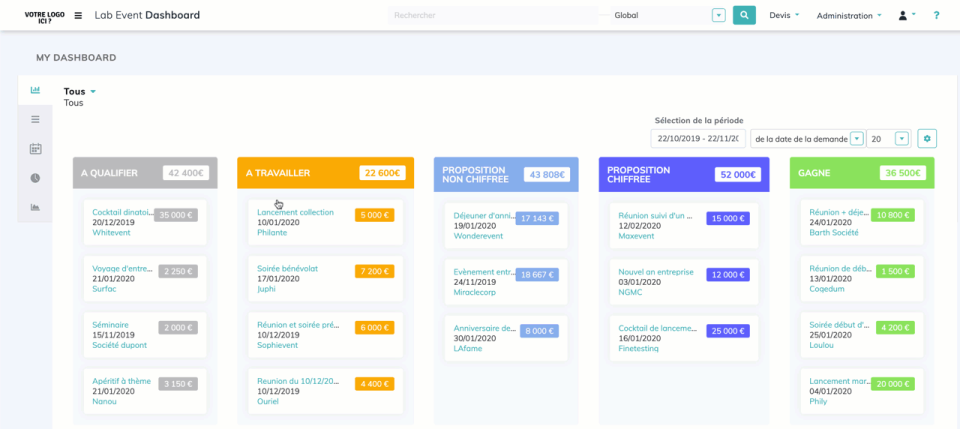Select the chart view icon in sidebar
960x429 pixels.
[x=35, y=90]
